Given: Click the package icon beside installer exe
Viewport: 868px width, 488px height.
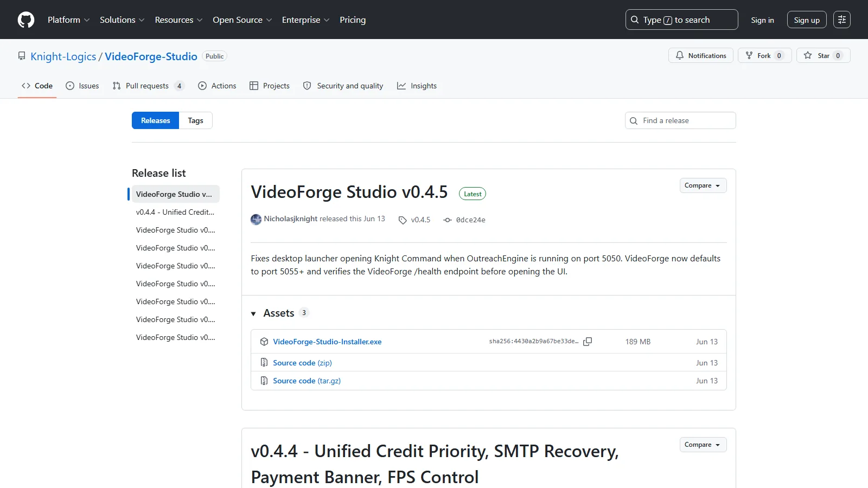Looking at the screenshot, I should pyautogui.click(x=264, y=342).
